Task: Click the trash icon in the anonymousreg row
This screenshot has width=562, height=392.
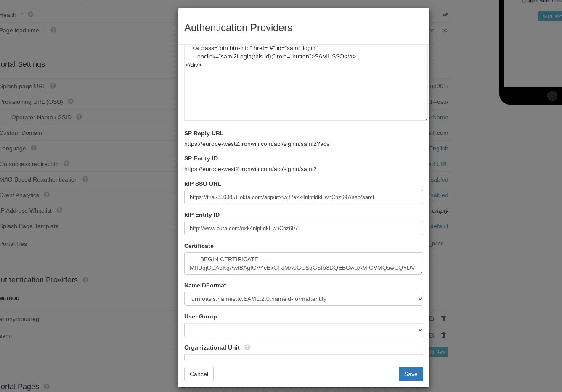Action: tap(443, 318)
